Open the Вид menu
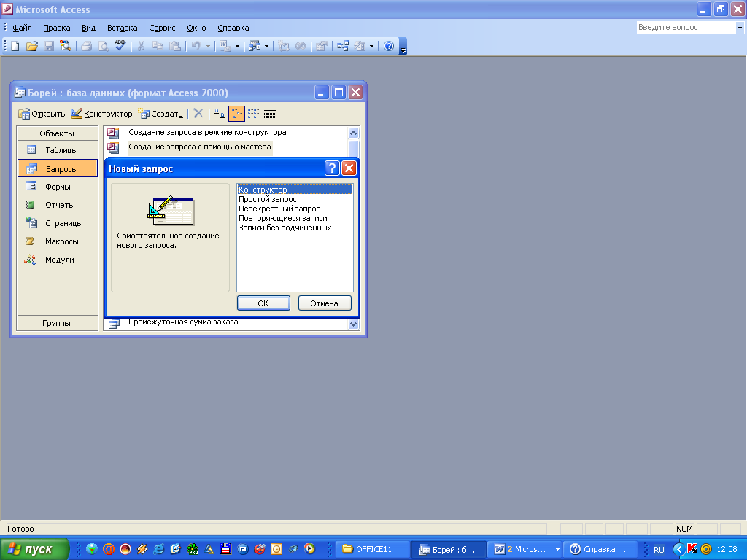 point(88,28)
